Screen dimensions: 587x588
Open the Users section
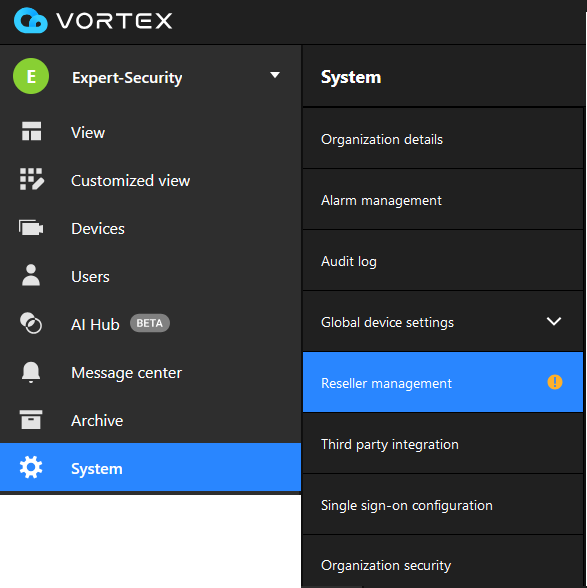tap(150, 276)
